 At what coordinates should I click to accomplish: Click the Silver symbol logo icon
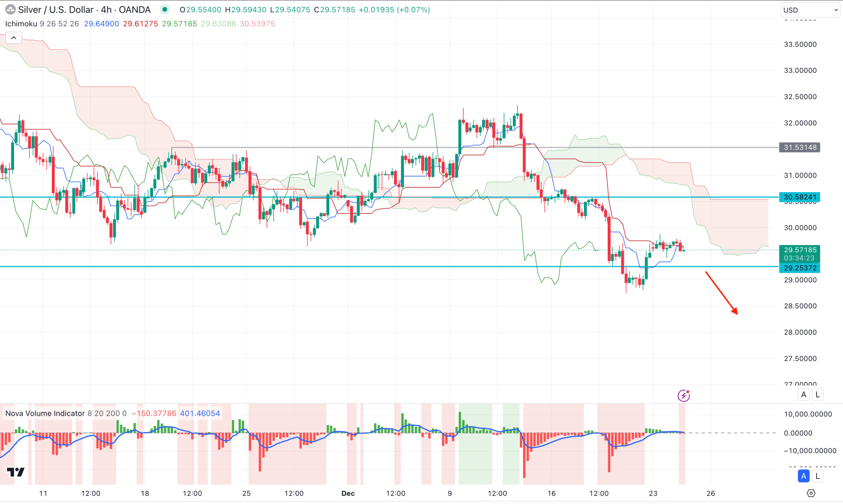point(10,9)
